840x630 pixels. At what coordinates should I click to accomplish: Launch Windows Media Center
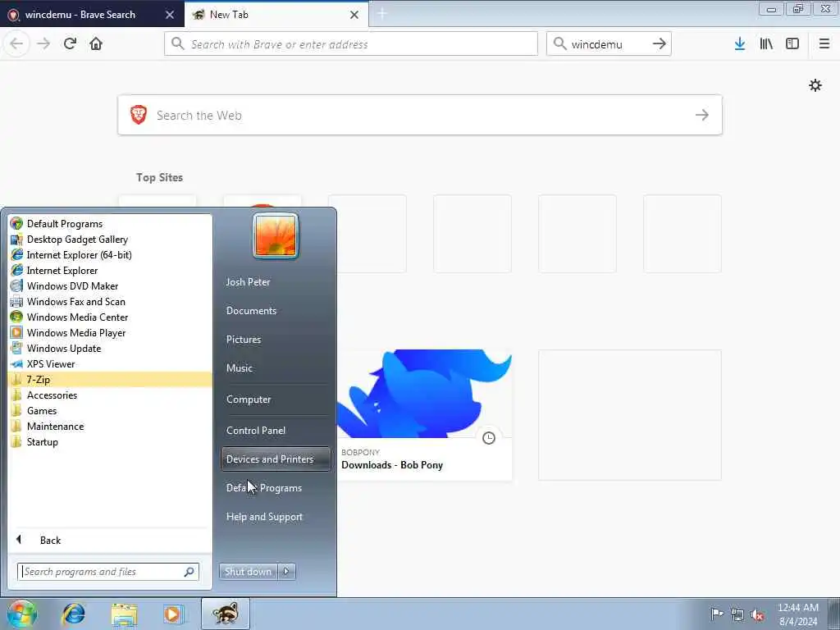110,317
